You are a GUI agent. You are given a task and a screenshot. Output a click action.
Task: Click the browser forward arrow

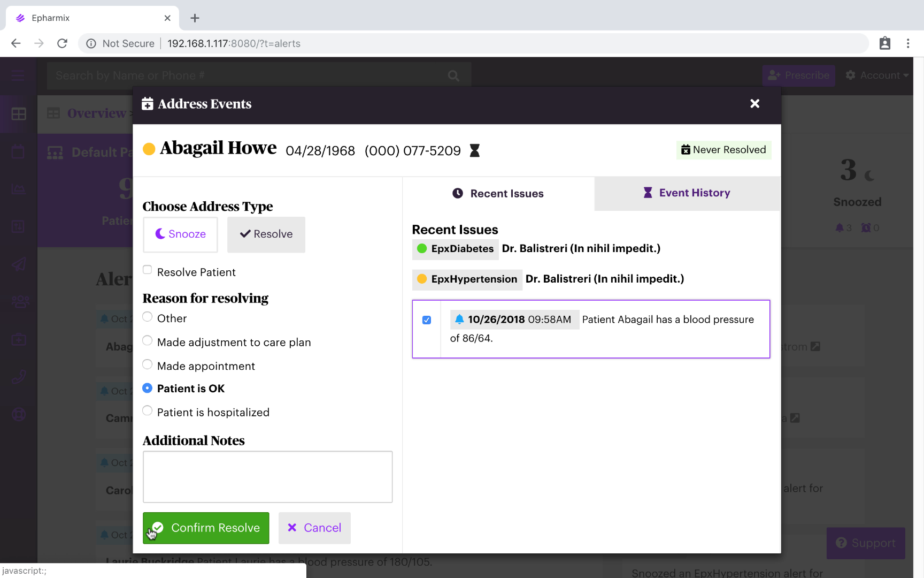point(39,43)
